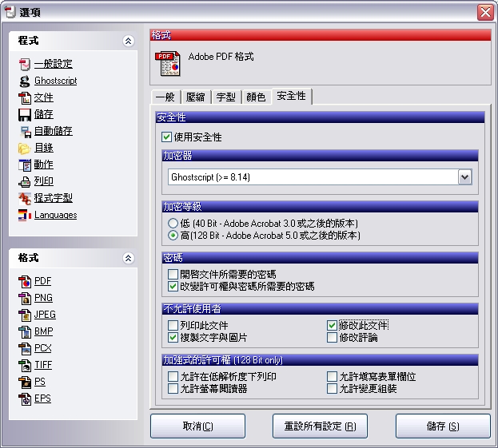Close the 選項 dialog window
Viewport: 498px width, 448px height.
point(485,13)
